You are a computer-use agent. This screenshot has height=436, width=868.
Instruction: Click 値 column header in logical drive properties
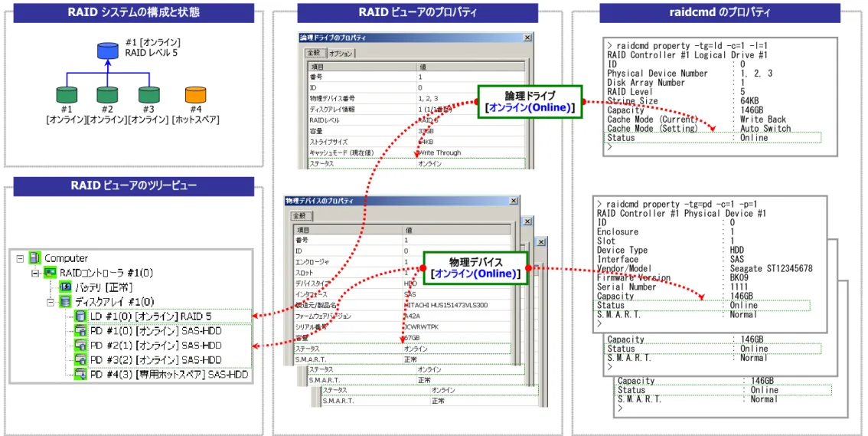(x=470, y=67)
